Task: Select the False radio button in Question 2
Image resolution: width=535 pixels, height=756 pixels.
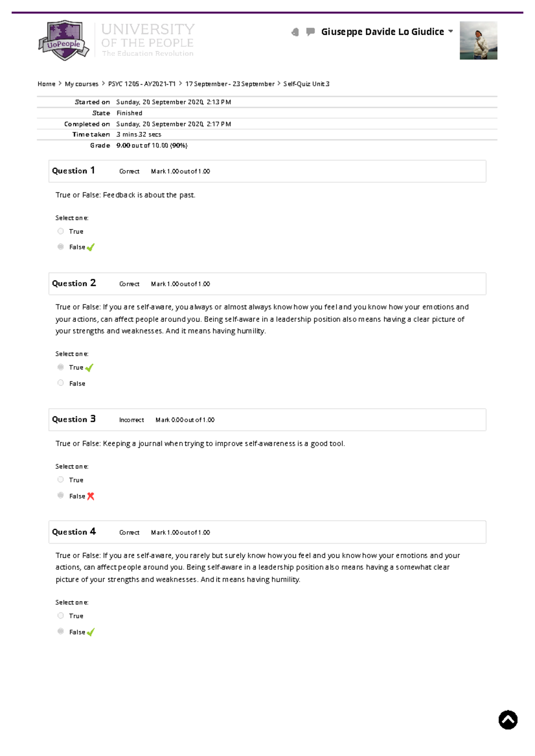Action: tap(60, 382)
